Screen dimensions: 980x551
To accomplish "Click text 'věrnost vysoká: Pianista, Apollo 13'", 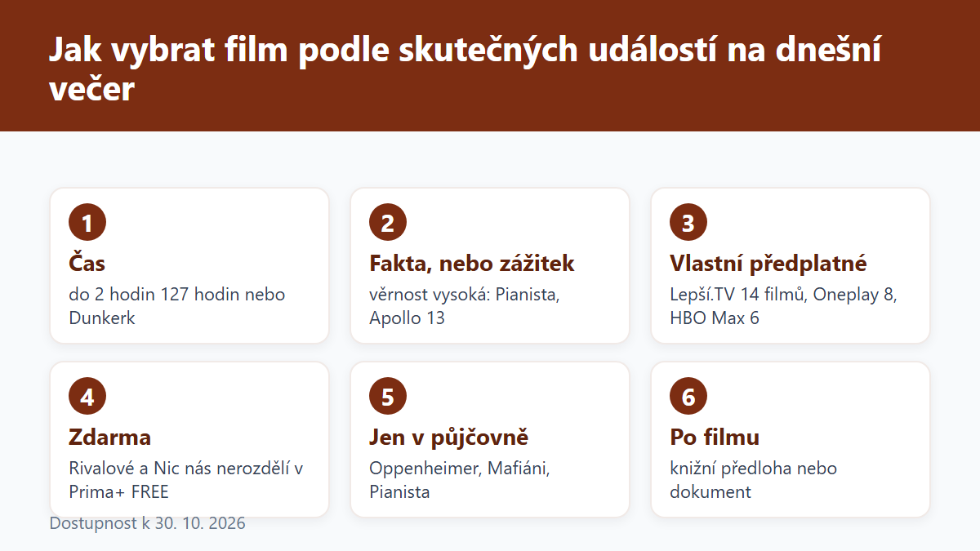I will tap(465, 306).
